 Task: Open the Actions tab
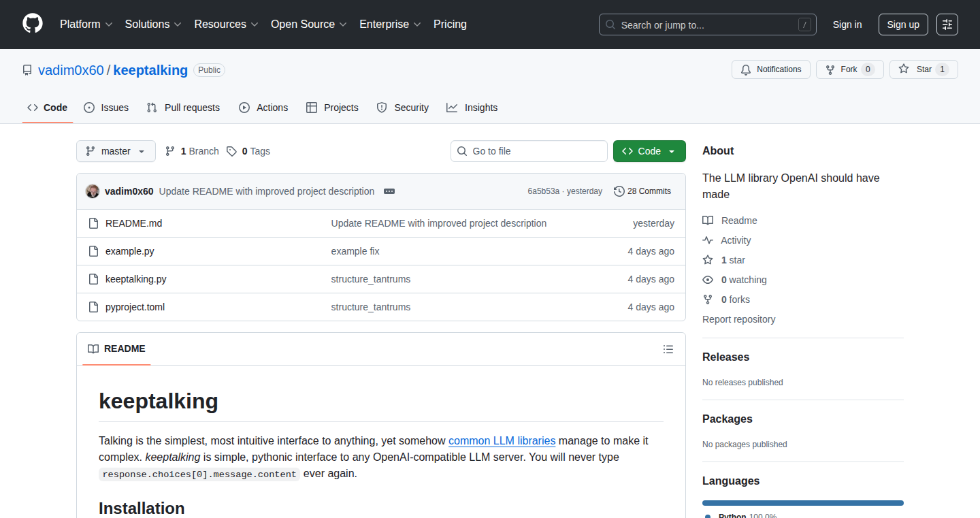tap(263, 108)
